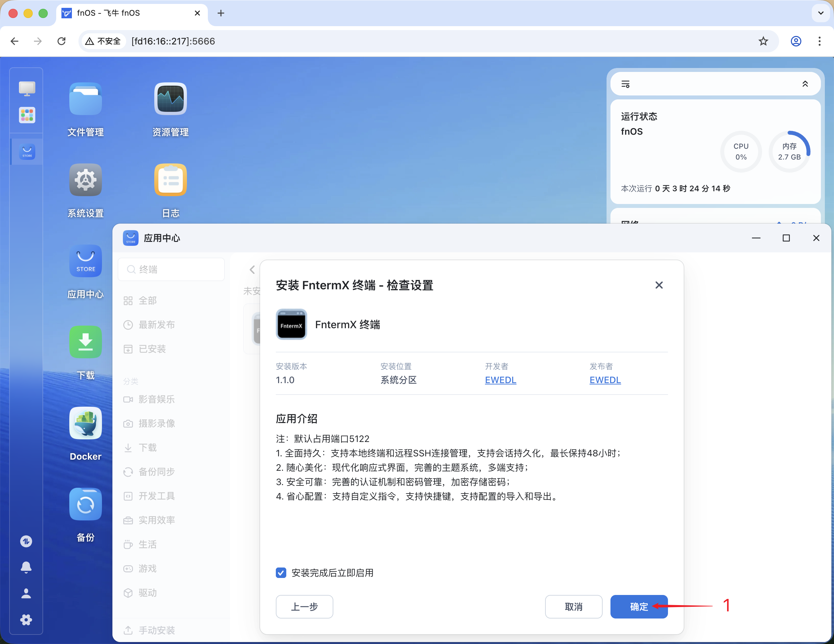Image resolution: width=834 pixels, height=644 pixels.
Task: Click the search field showing 终端
Action: click(x=171, y=269)
